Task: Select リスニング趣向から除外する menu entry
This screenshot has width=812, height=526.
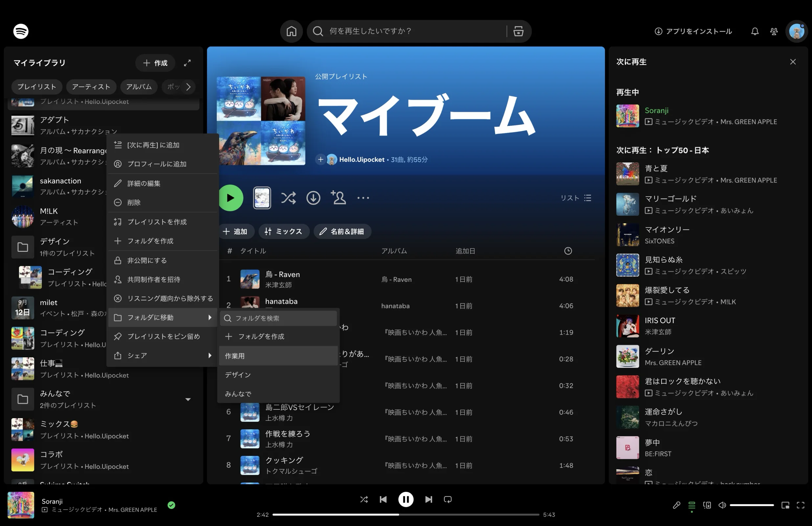Action: [x=162, y=298]
